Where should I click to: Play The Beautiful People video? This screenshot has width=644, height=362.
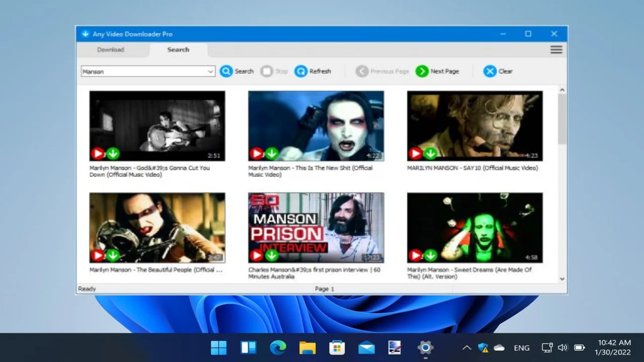point(98,255)
